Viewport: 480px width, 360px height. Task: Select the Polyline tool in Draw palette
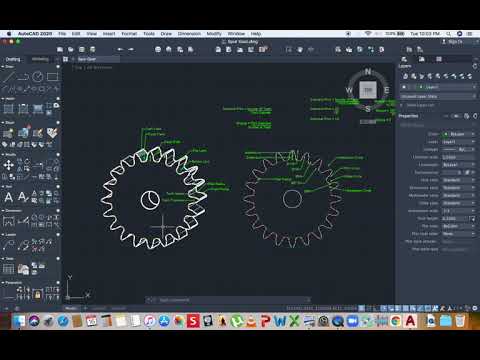pos(23,77)
